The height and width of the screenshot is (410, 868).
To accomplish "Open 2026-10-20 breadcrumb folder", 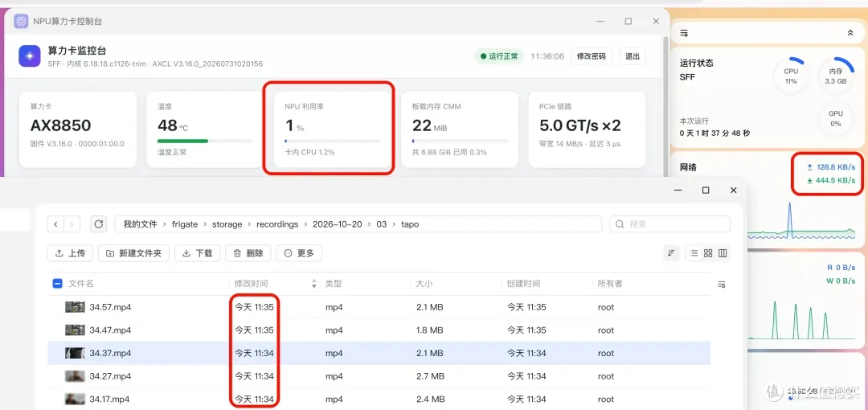I will 337,224.
